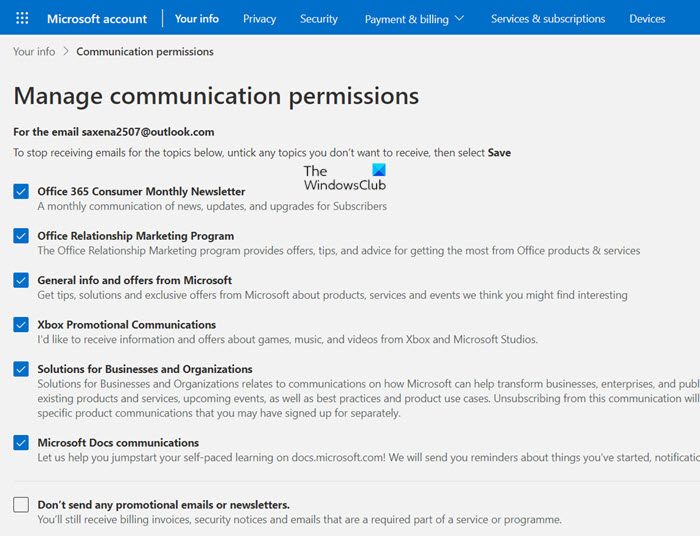The height and width of the screenshot is (536, 700).
Task: Uncheck General info and offers from Microsoft
Action: click(21, 280)
